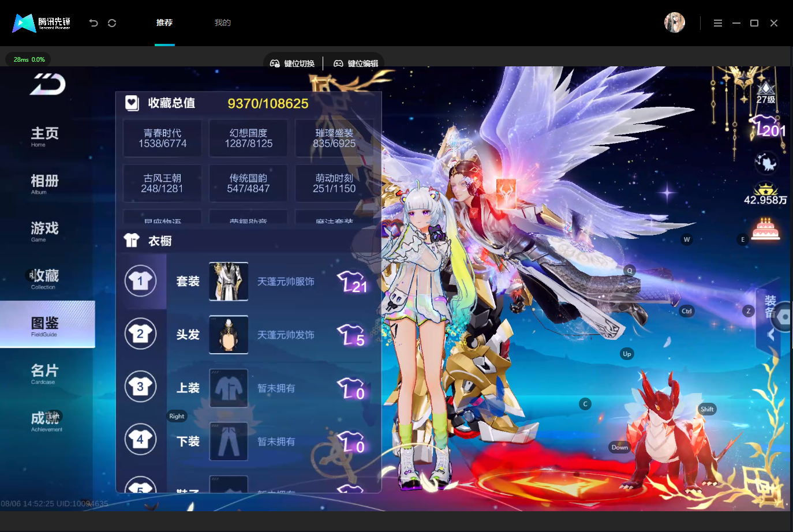The height and width of the screenshot is (532, 793).
Task: Click the empty 上装 item thumbnail
Action: (x=229, y=388)
